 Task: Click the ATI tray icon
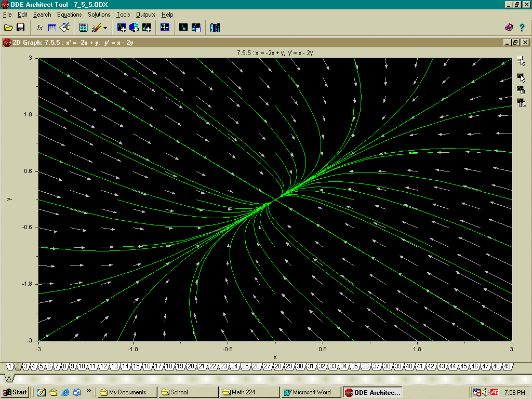click(494, 392)
